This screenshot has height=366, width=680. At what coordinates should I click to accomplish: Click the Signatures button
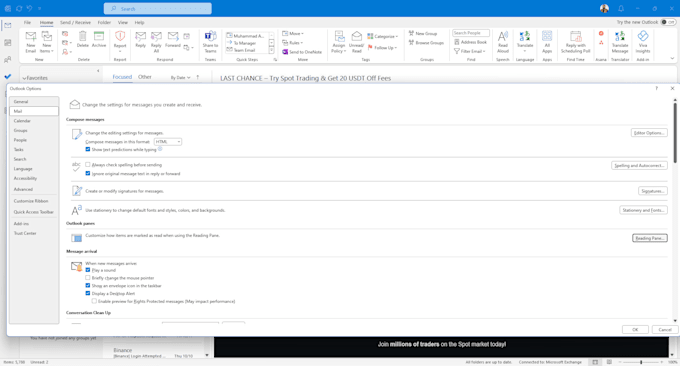coord(653,191)
